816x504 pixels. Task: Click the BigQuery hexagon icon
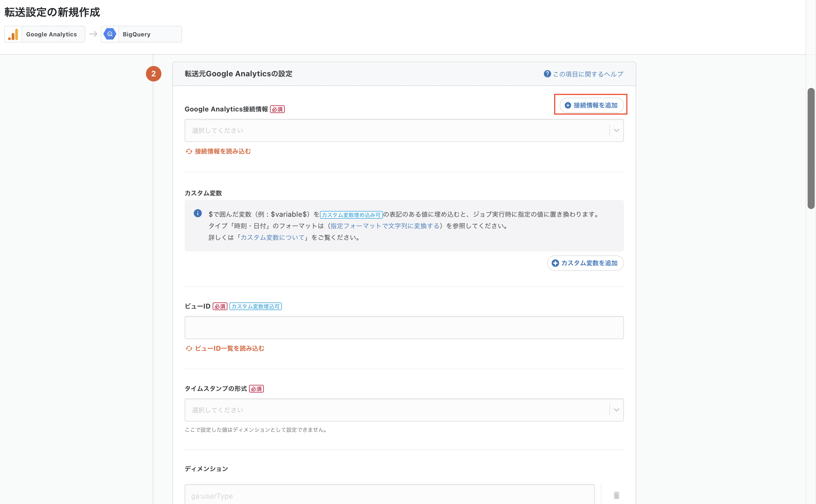click(110, 34)
